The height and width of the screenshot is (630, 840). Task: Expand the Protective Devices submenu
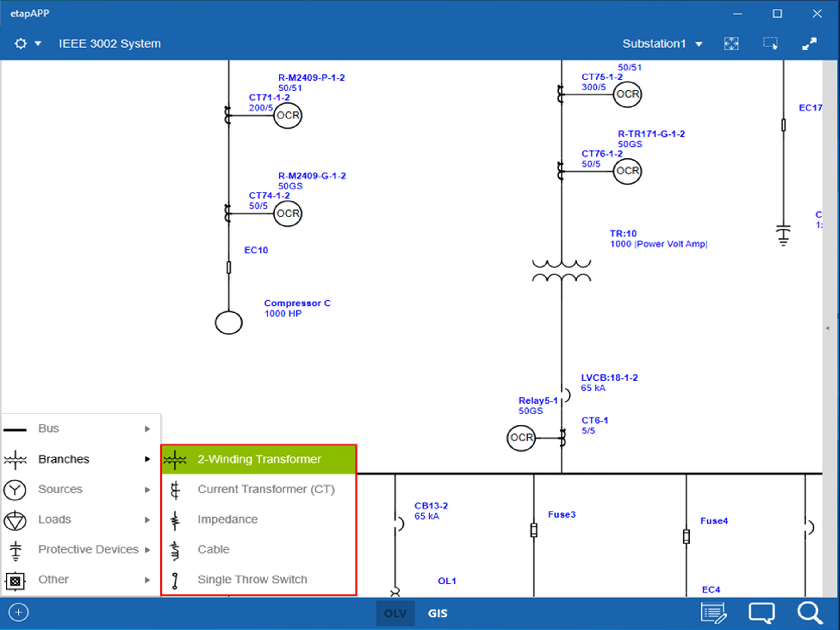click(88, 549)
